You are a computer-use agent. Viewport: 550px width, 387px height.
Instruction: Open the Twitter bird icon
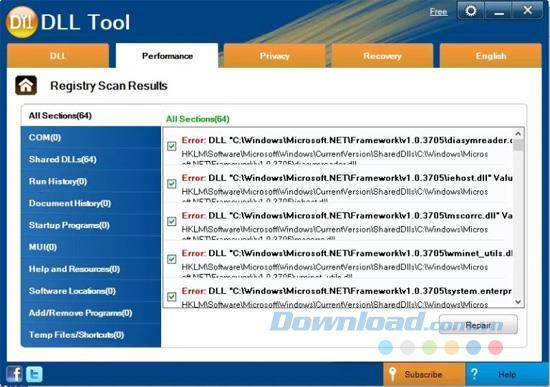pos(34,374)
